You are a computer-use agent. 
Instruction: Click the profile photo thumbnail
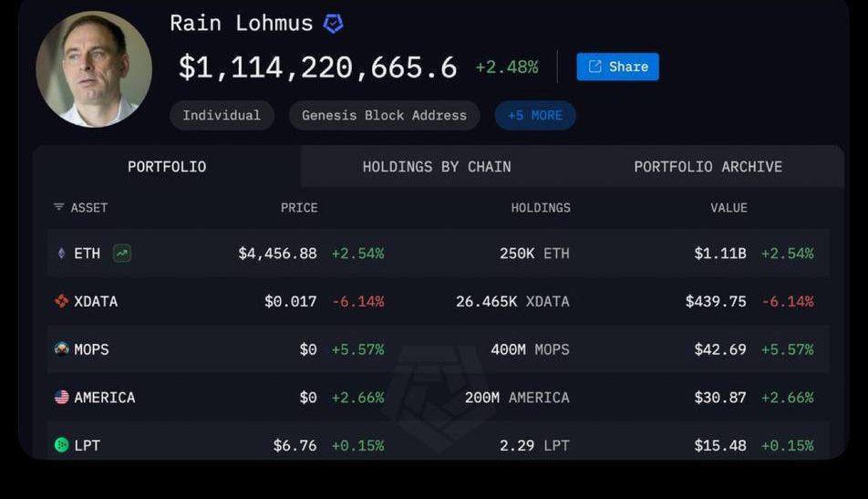pyautogui.click(x=94, y=69)
